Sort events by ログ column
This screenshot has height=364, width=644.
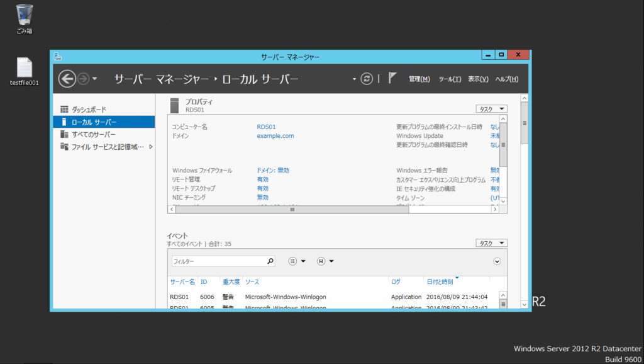pos(396,282)
